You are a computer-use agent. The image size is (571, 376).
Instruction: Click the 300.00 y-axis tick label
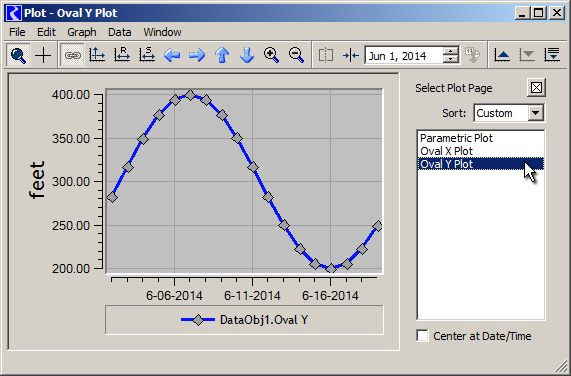point(71,181)
